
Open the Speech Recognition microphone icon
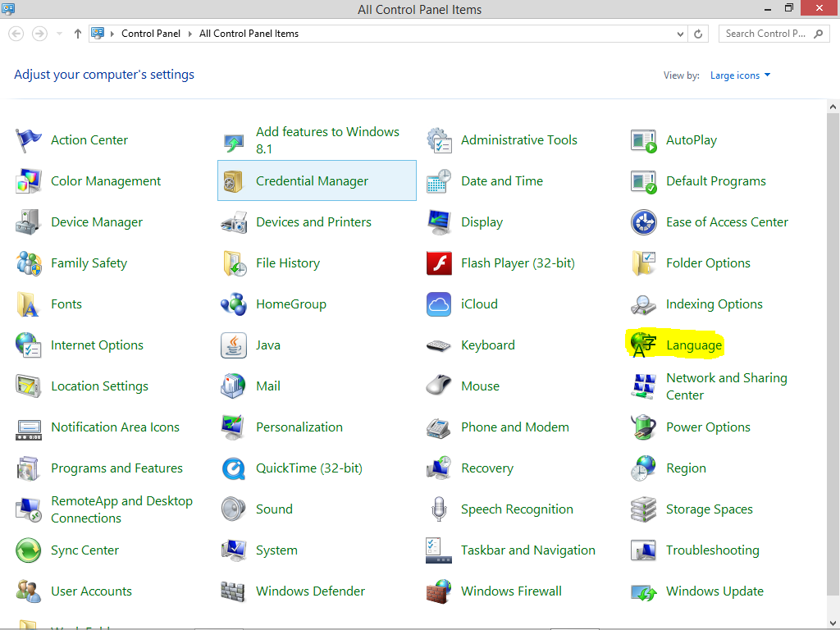coord(439,509)
